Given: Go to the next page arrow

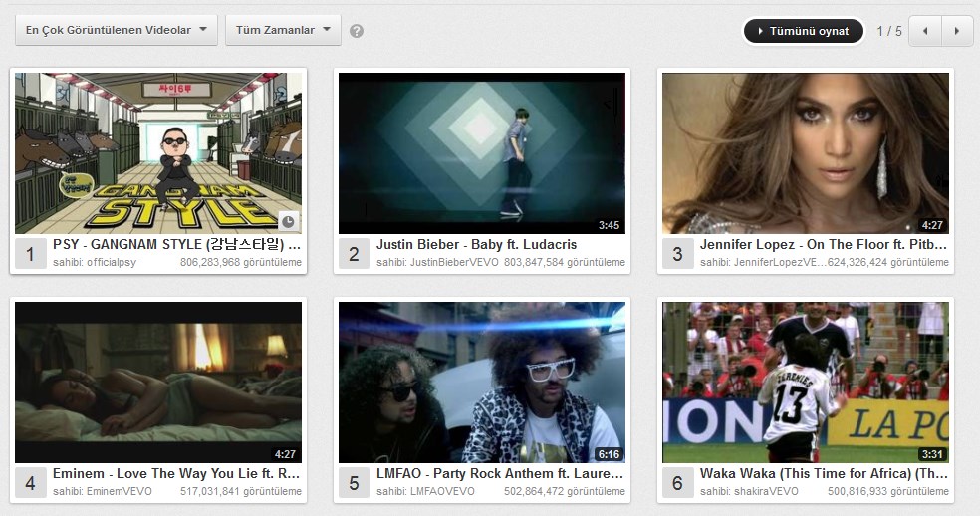Looking at the screenshot, I should pyautogui.click(x=957, y=31).
